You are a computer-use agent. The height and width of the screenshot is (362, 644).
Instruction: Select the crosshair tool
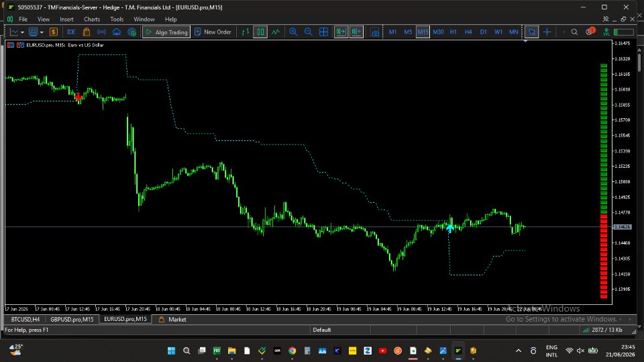click(547, 32)
